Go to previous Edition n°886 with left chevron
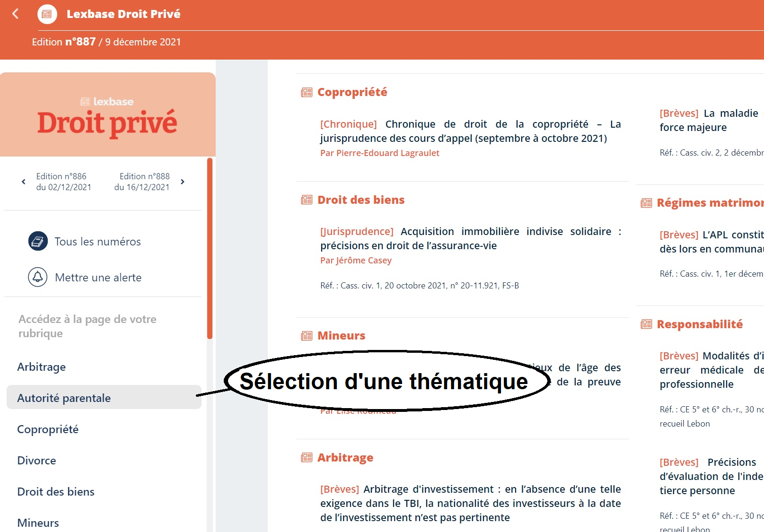This screenshot has height=532, width=764. coord(23,181)
